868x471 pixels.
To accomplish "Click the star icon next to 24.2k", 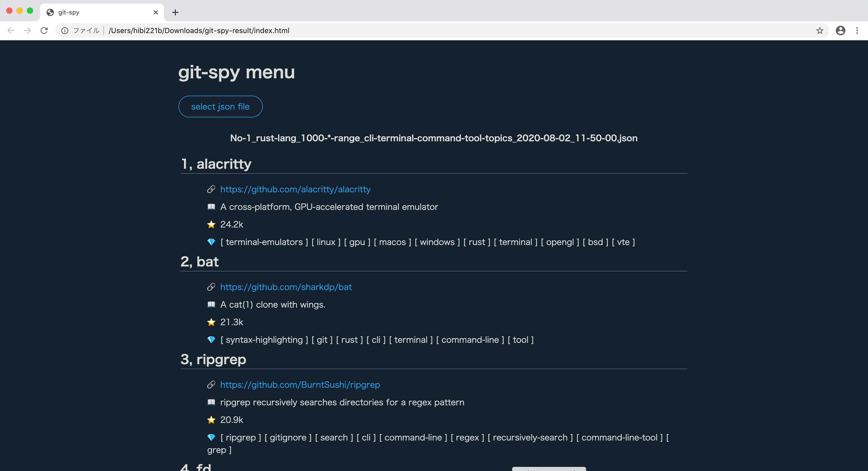I will [x=211, y=224].
